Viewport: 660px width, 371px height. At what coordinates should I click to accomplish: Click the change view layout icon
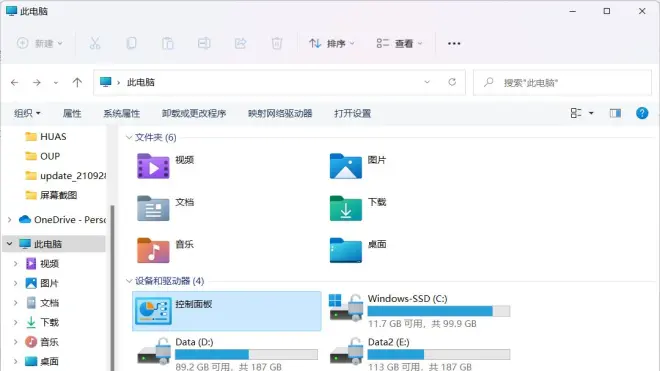(576, 113)
